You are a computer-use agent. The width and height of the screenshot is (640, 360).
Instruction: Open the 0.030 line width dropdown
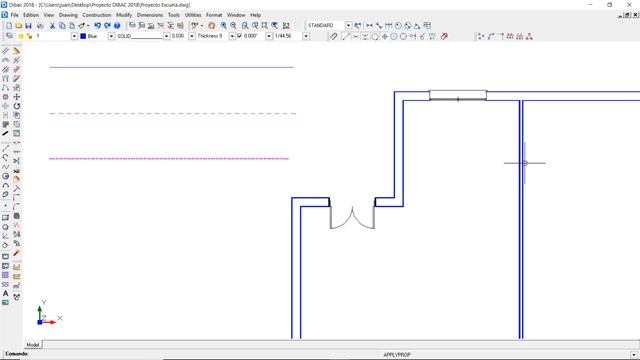click(x=191, y=36)
